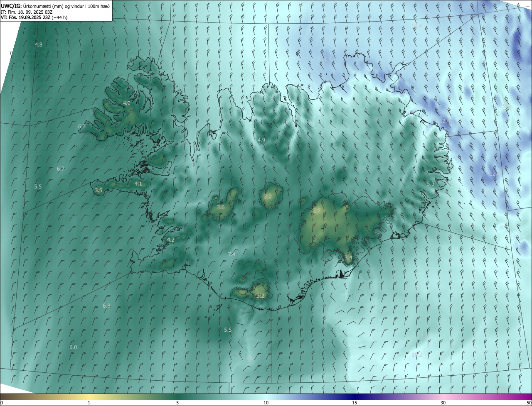Select the 7.4 value label
Viewport: 532px width, 406px height.
tap(232, 254)
